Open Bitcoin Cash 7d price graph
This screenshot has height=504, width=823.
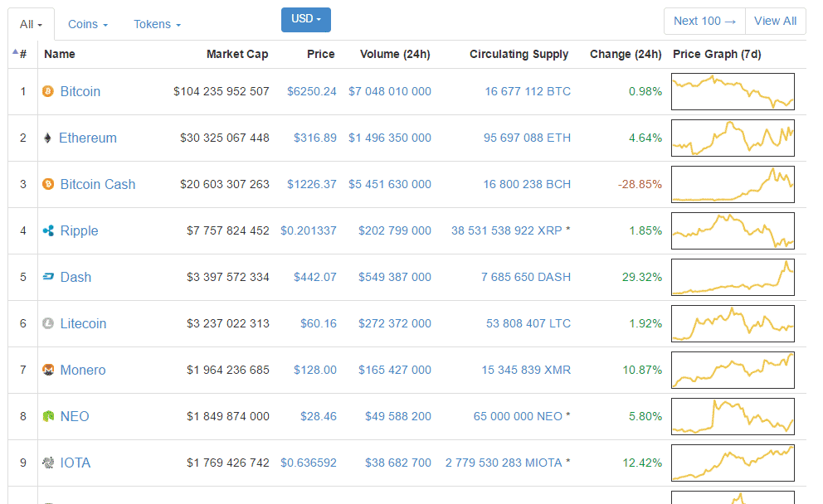[x=733, y=185]
